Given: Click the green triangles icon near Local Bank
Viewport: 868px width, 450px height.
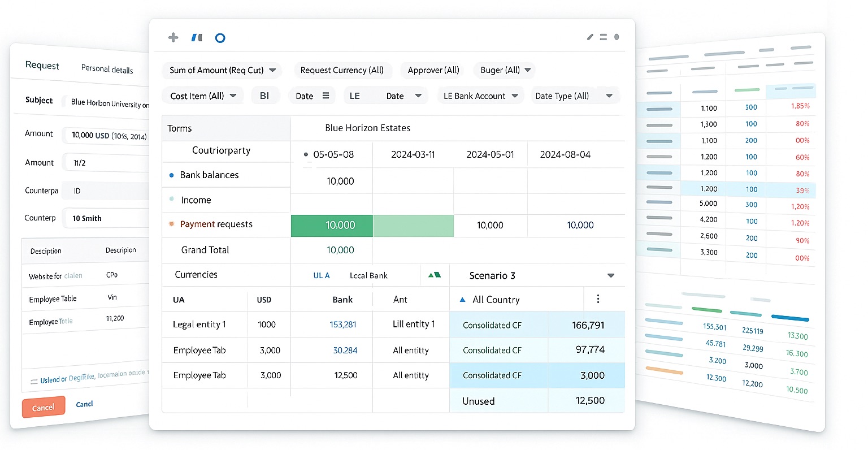Looking at the screenshot, I should (x=434, y=275).
